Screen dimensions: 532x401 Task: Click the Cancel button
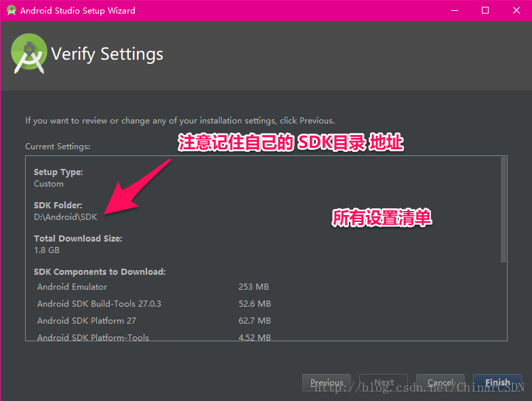(440, 383)
